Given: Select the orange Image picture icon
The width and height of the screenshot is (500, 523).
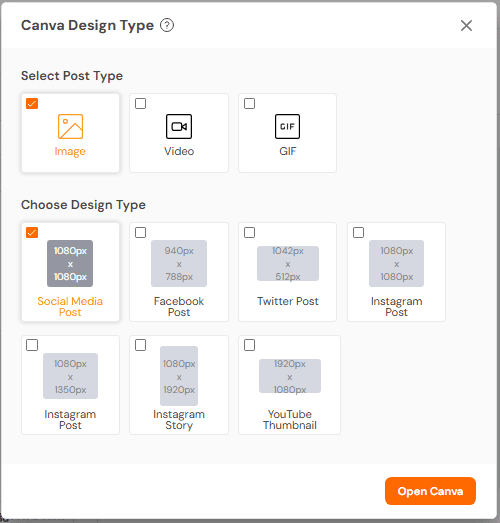Looking at the screenshot, I should point(70,126).
